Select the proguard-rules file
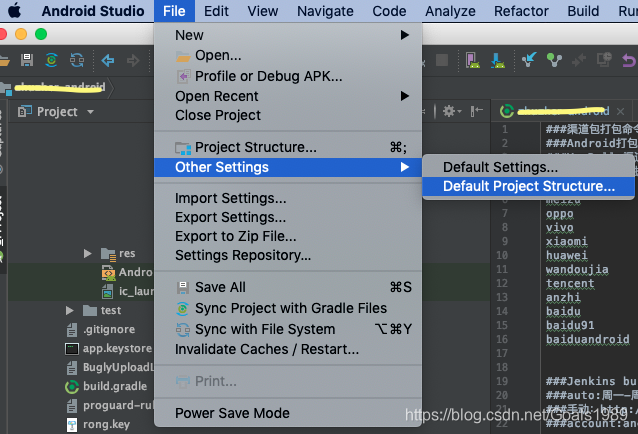 point(110,405)
